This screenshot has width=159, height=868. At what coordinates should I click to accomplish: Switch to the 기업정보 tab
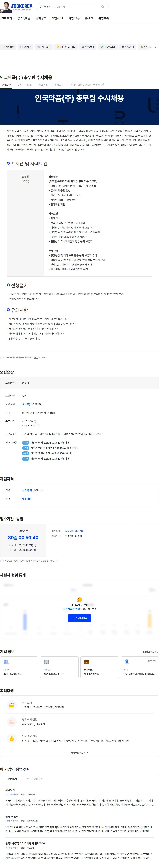click(x=43, y=85)
